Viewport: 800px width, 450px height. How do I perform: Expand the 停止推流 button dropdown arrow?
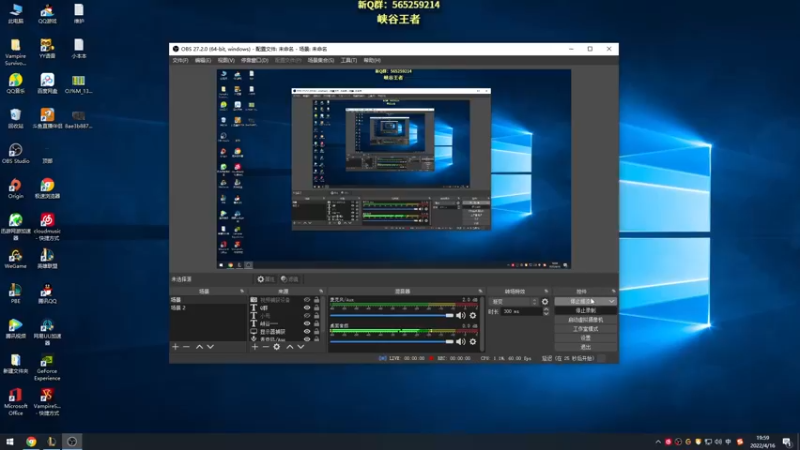[x=611, y=302]
